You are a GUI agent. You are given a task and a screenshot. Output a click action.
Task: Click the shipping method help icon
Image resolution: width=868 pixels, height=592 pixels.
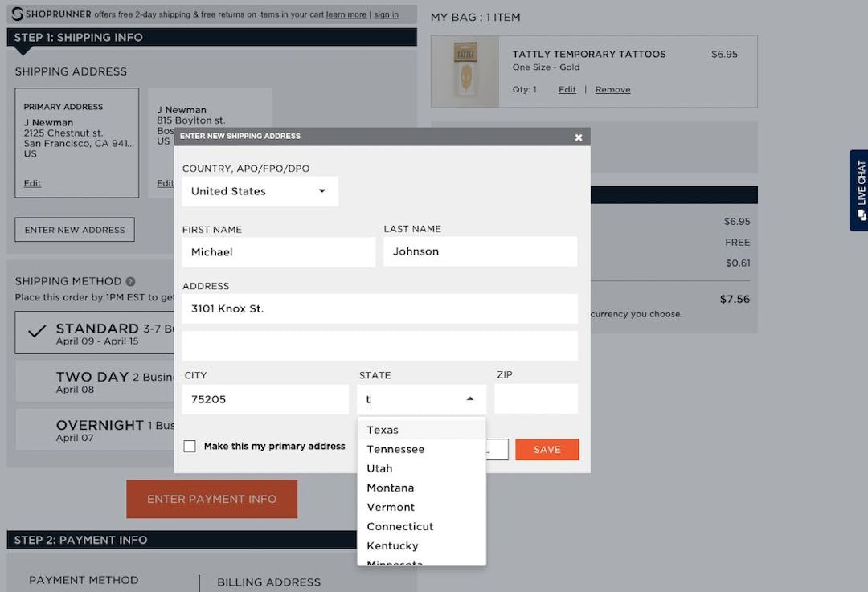pyautogui.click(x=130, y=282)
